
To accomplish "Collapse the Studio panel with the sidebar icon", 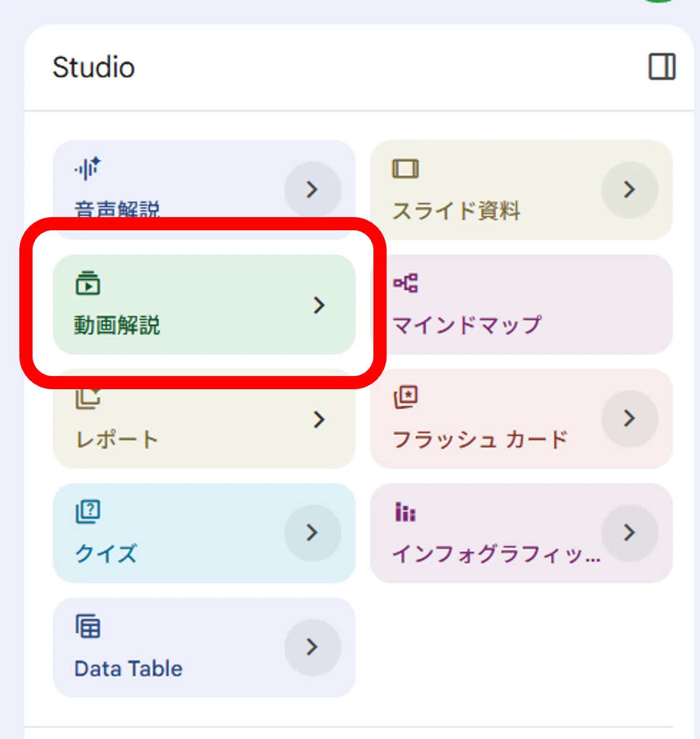I will click(x=662, y=66).
